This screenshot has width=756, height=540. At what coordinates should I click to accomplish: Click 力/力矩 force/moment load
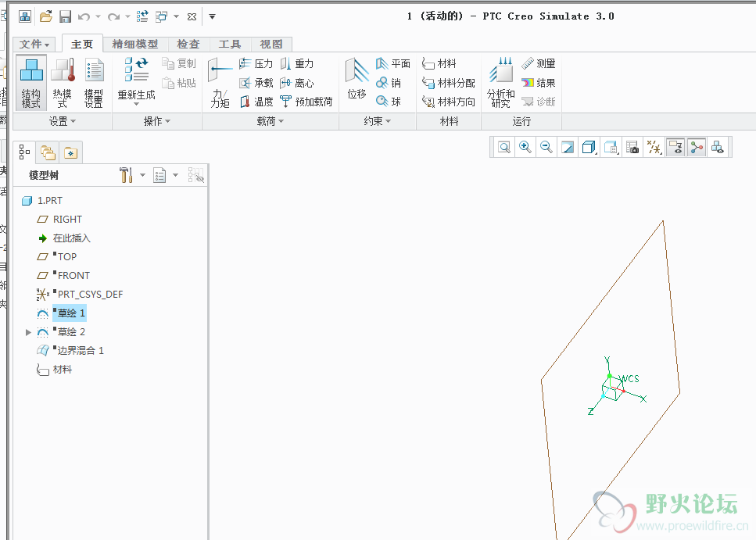[x=220, y=83]
